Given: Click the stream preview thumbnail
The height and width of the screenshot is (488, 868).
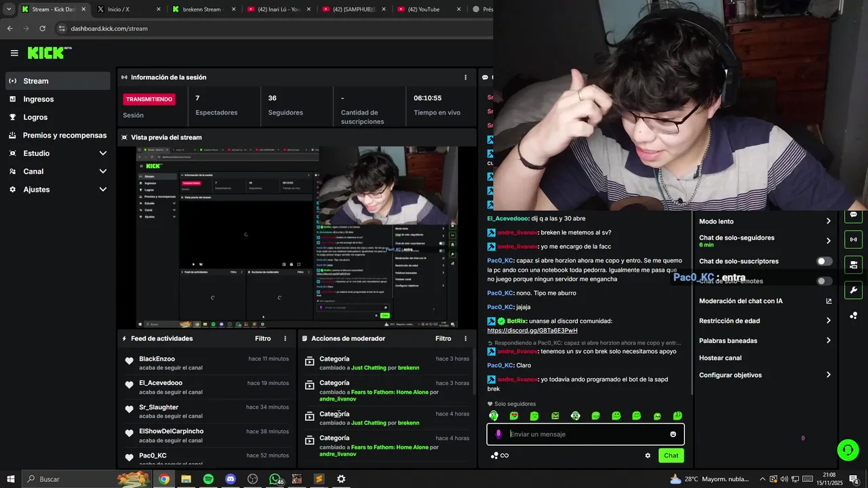Looking at the screenshot, I should click(297, 237).
